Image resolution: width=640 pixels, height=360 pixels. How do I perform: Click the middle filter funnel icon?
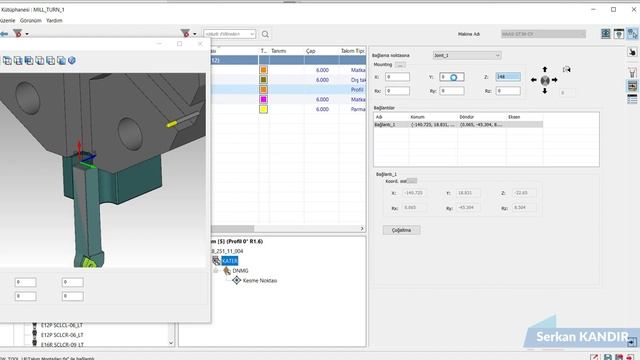(x=185, y=33)
